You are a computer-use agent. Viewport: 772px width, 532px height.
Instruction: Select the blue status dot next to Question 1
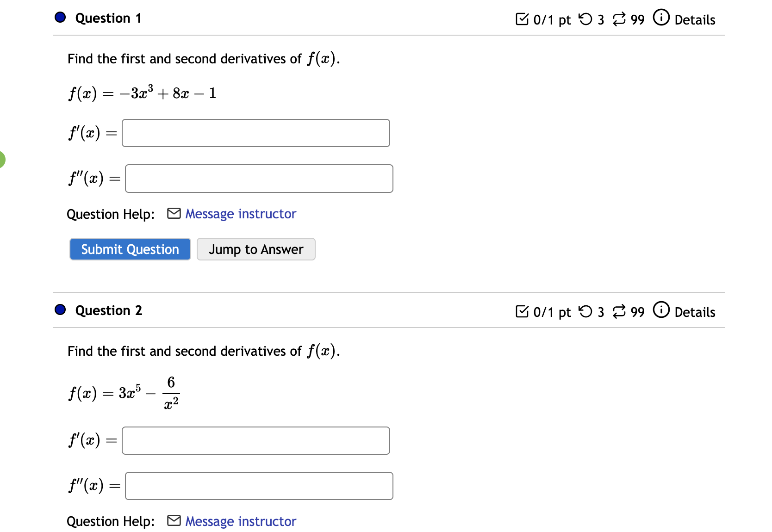tap(59, 17)
